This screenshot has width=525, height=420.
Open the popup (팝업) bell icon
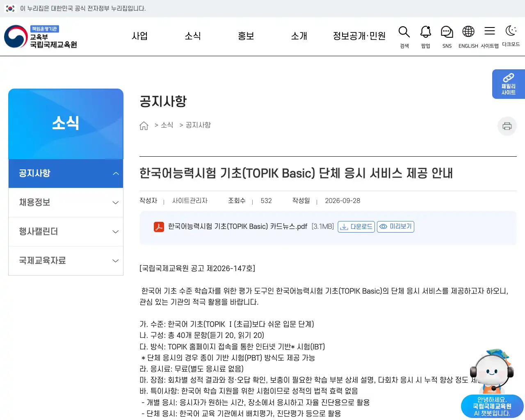(x=426, y=32)
